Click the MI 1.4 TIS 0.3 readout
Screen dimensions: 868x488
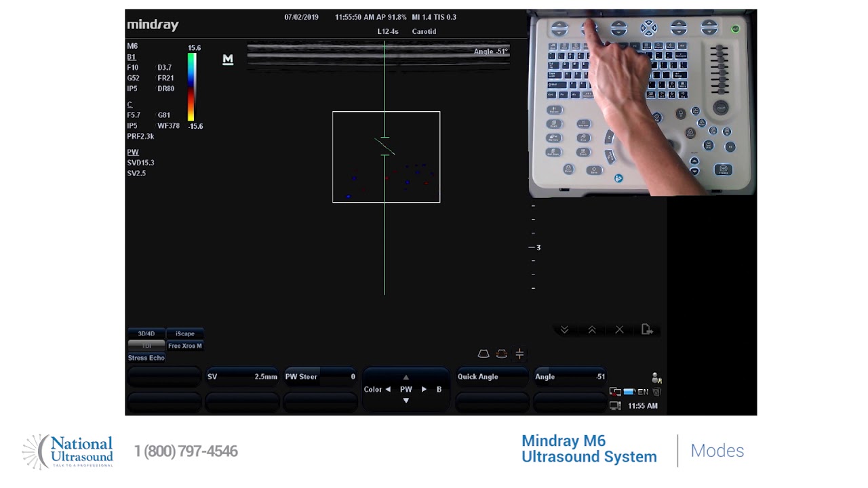click(434, 17)
